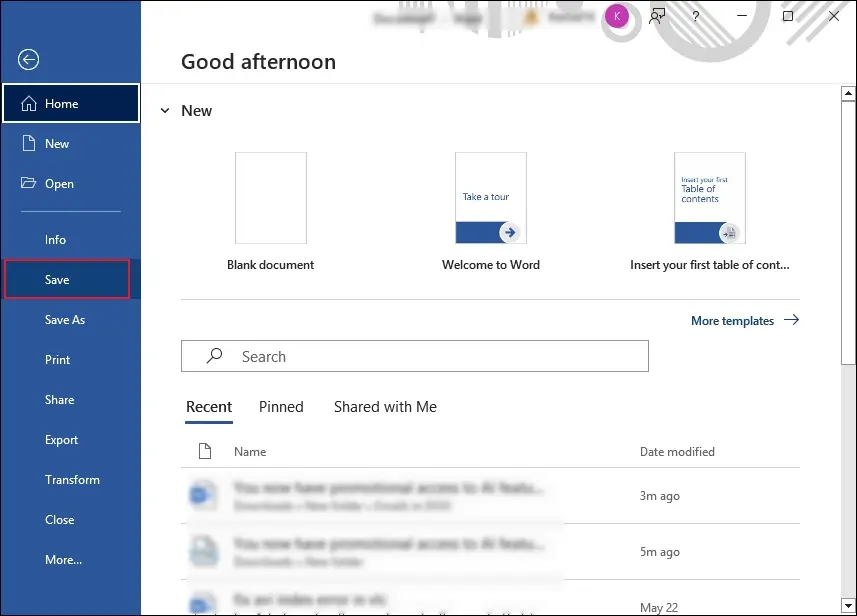
Task: Collapse the New templates section chevron
Action: pyautogui.click(x=165, y=111)
